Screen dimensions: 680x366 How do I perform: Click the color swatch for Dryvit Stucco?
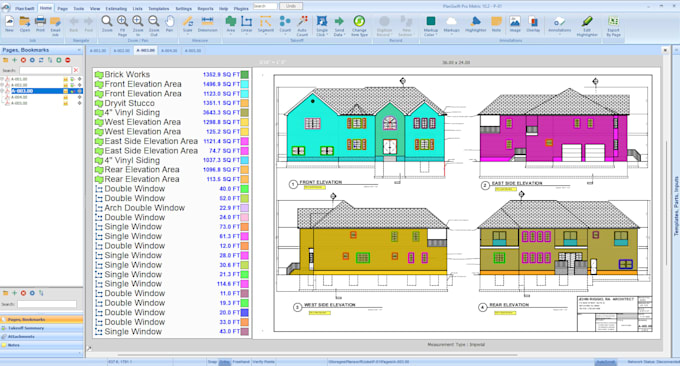pos(245,103)
